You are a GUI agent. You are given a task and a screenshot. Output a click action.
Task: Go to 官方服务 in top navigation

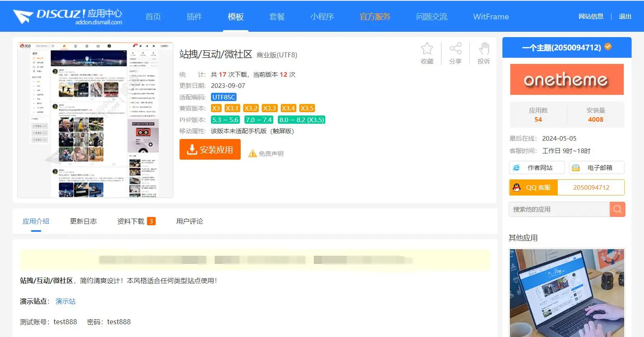coord(374,16)
